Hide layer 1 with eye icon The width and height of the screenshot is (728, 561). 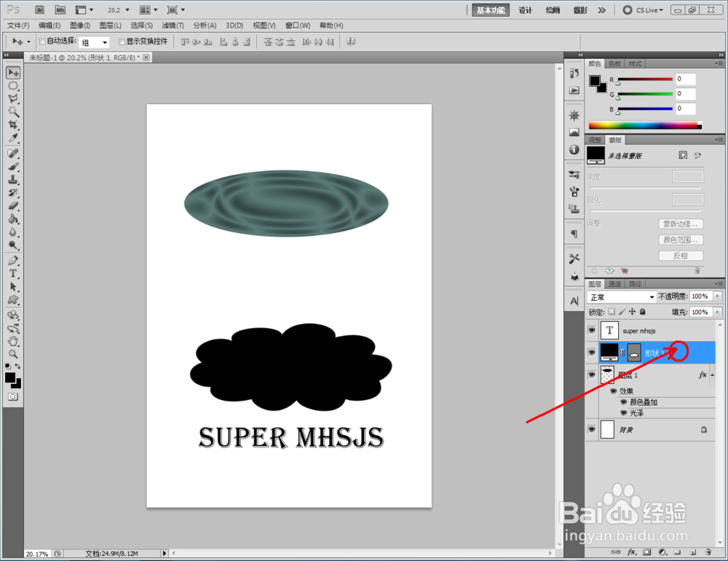(x=591, y=374)
